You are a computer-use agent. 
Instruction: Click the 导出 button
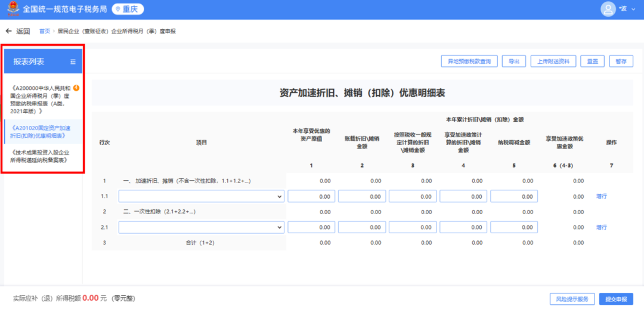click(x=514, y=61)
